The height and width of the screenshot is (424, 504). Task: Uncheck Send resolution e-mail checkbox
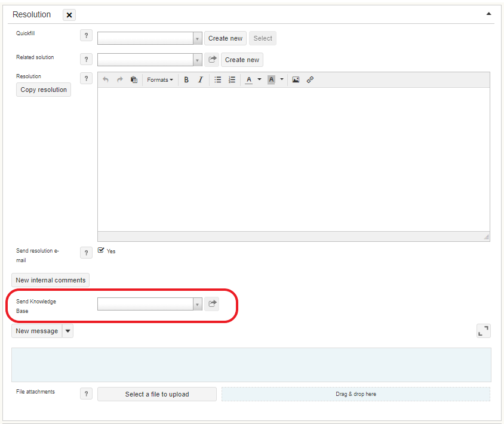(101, 251)
